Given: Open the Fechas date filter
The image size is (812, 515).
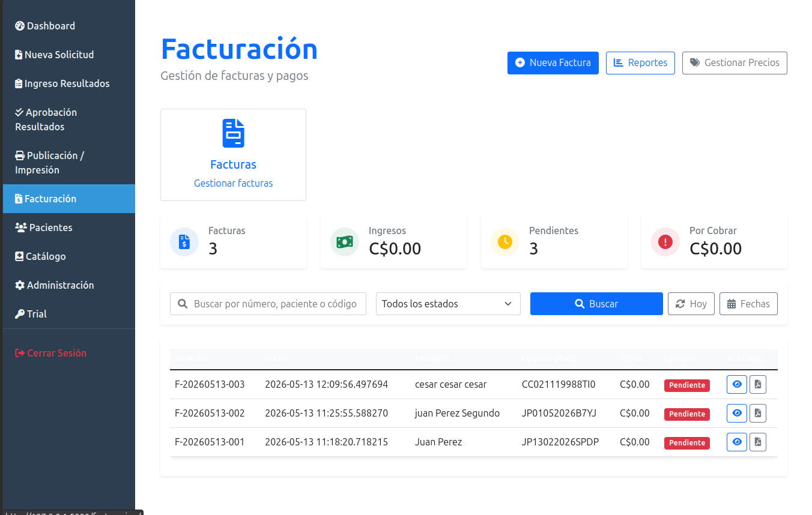Looking at the screenshot, I should pos(748,304).
